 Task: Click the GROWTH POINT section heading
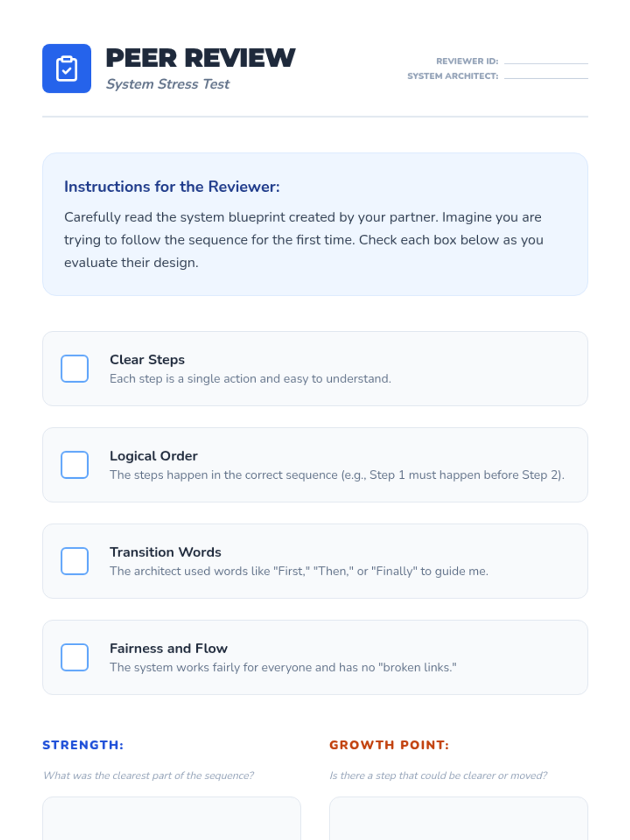(x=389, y=745)
